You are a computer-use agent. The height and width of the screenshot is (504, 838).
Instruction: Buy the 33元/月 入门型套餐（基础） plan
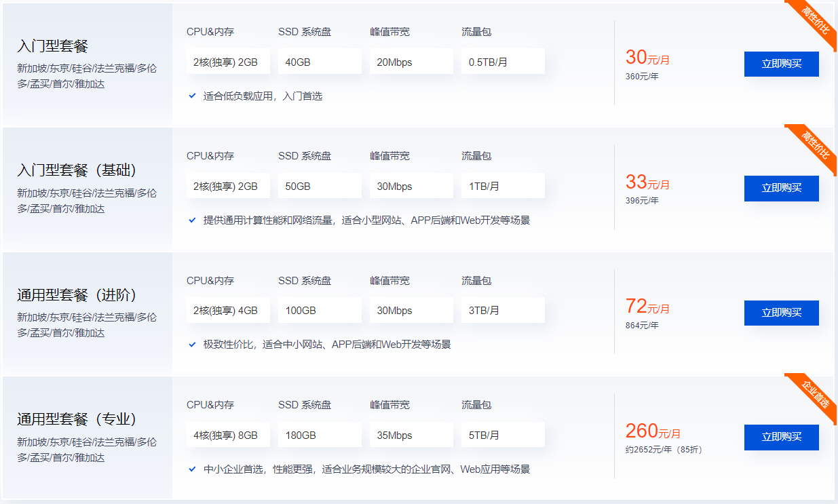[781, 189]
